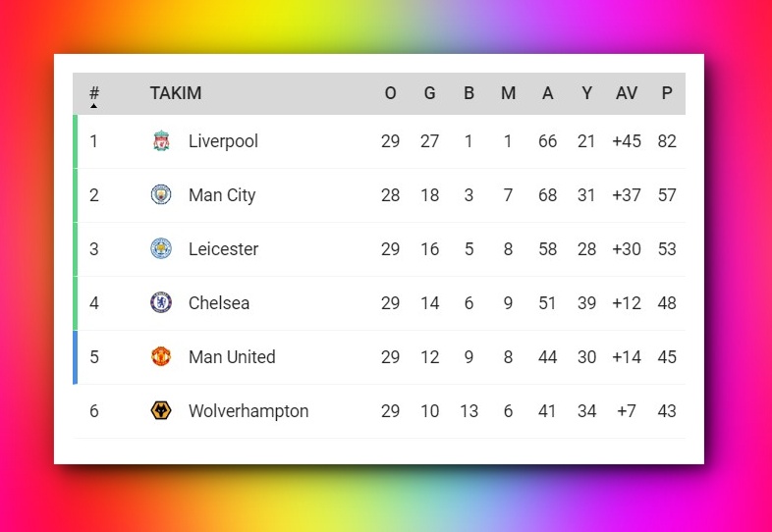Click the Chelsea club crest icon
772x532 pixels.
161,303
